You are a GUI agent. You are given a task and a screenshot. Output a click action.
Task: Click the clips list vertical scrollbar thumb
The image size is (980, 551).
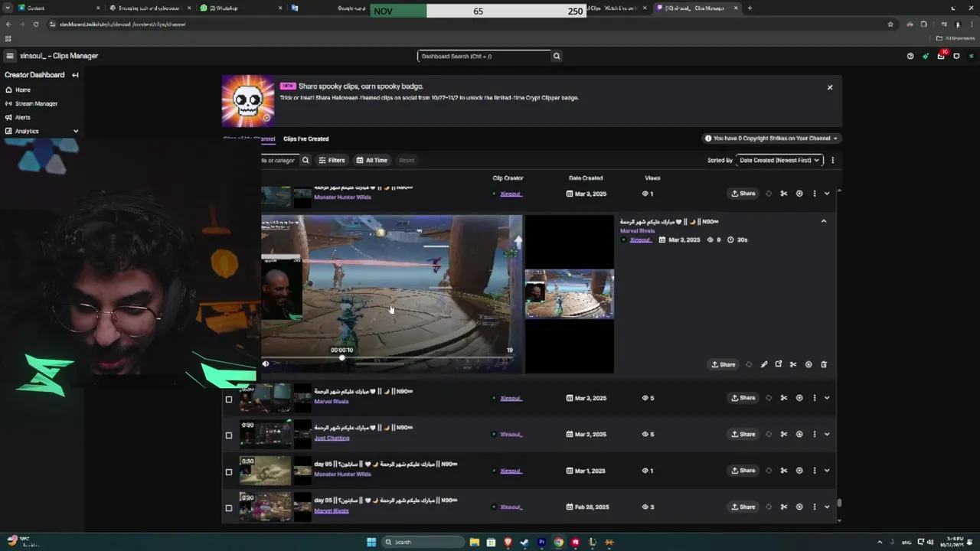[839, 503]
